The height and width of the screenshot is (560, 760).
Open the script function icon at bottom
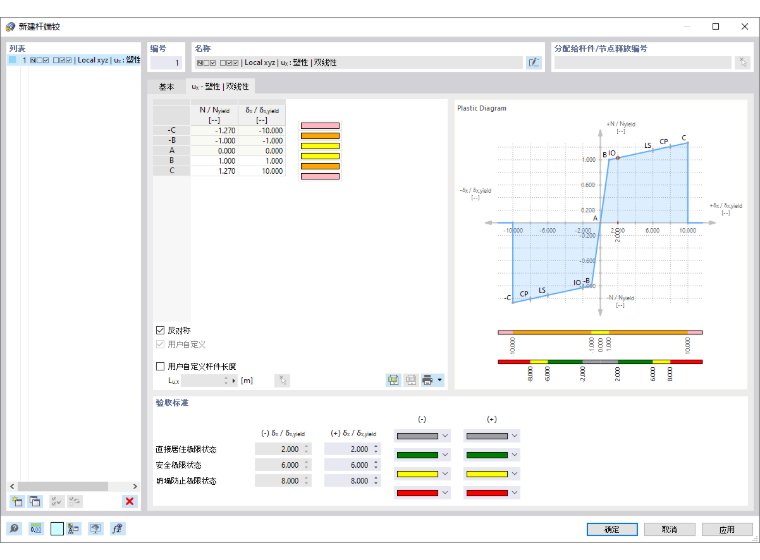click(x=117, y=528)
